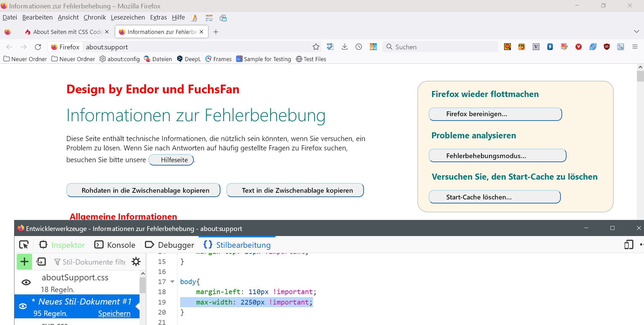This screenshot has width=644, height=325.
Task: Switch to the Konsole tab
Action: tap(115, 245)
